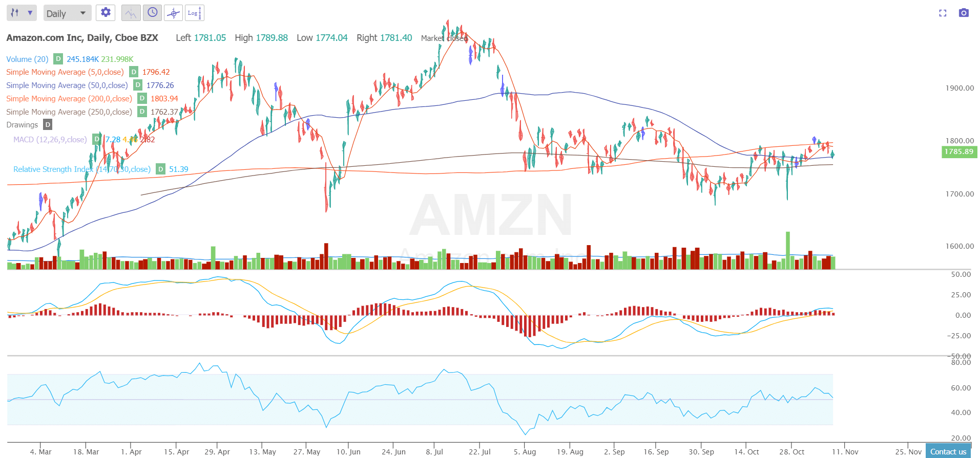
Task: Click the 4. Mar date axis label
Action: click(41, 452)
